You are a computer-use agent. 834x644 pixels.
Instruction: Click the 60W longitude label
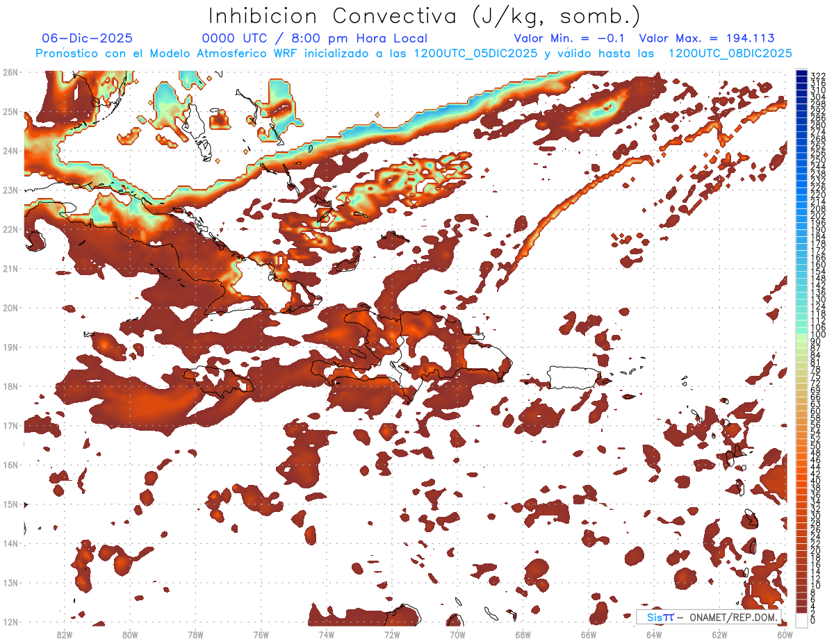point(785,634)
